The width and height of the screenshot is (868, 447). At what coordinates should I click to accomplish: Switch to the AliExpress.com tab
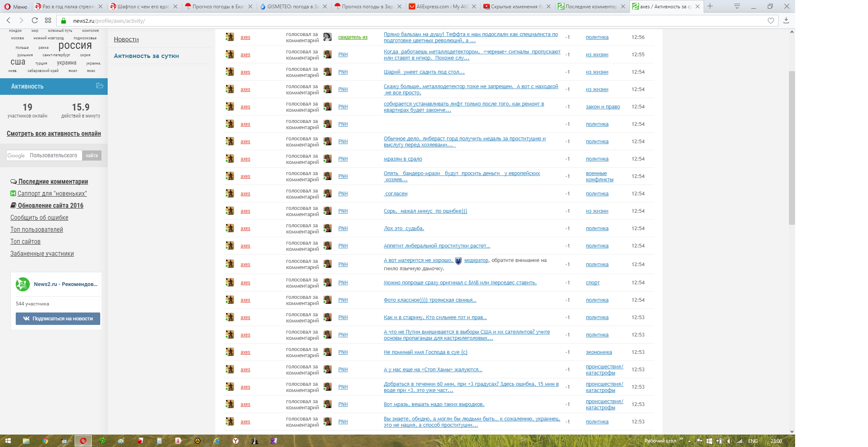coord(441,7)
